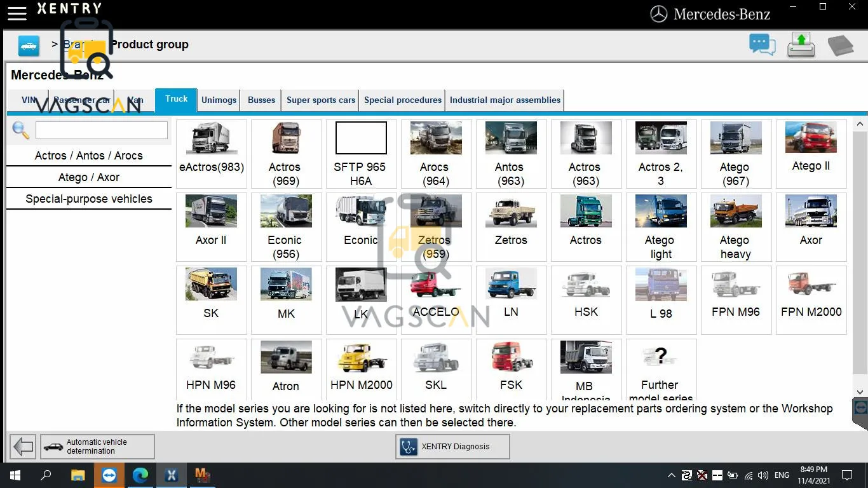The width and height of the screenshot is (868, 488).
Task: Open the Windows notification center
Action: click(847, 475)
